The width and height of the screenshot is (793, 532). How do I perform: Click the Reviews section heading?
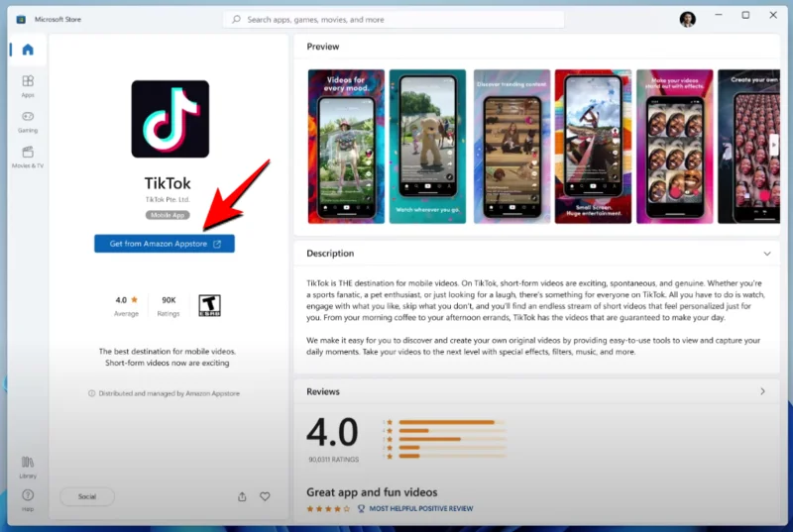click(323, 391)
